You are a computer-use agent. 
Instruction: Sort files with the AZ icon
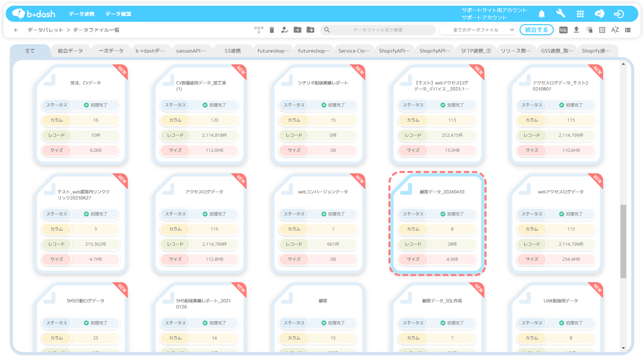pyautogui.click(x=615, y=30)
